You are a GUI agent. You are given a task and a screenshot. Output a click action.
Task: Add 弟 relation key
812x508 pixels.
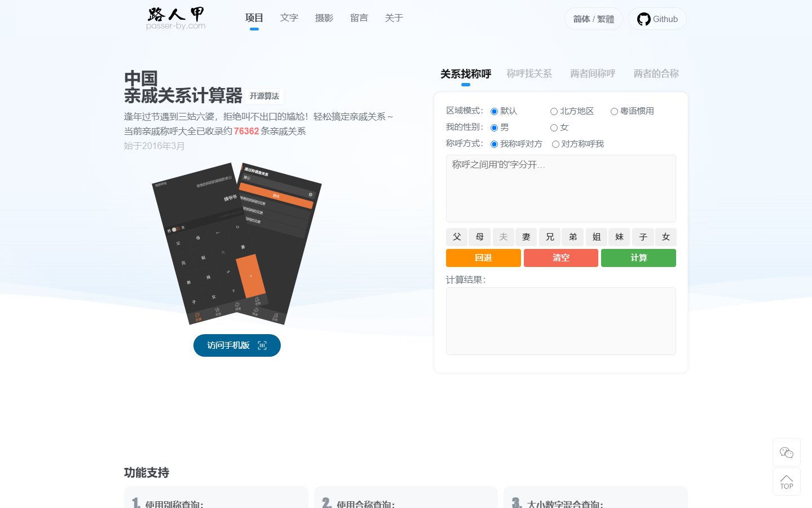573,237
